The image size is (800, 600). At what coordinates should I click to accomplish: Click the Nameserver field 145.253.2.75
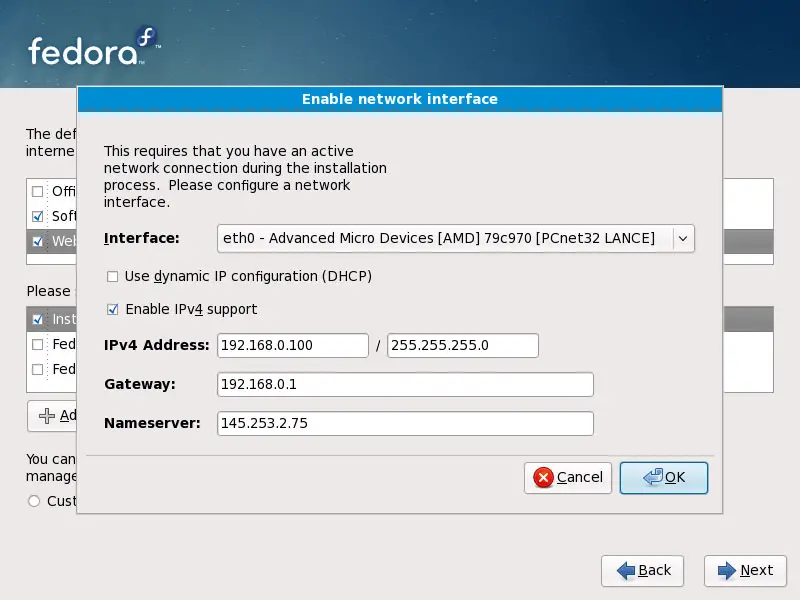tap(405, 423)
